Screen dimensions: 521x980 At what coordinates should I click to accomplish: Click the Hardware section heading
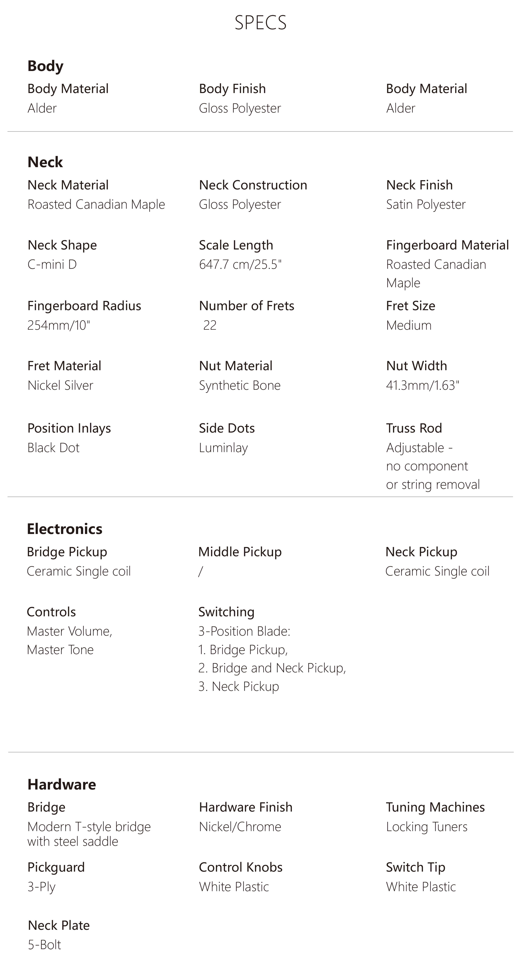click(62, 784)
